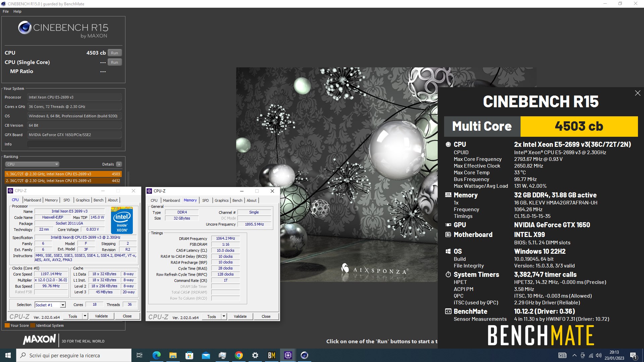Expand Tools dropdown arrow in left CPU-Z

(85, 316)
